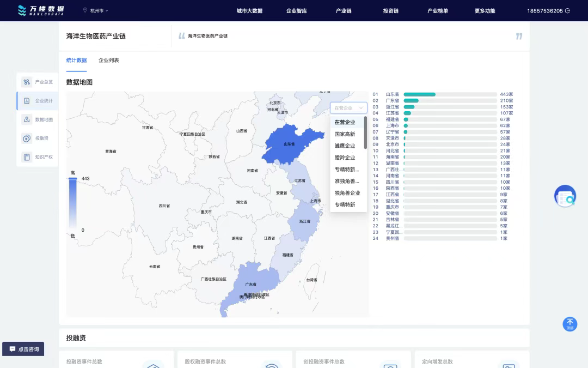
Task: Click 北京市 in the ranking list
Action: click(x=392, y=144)
